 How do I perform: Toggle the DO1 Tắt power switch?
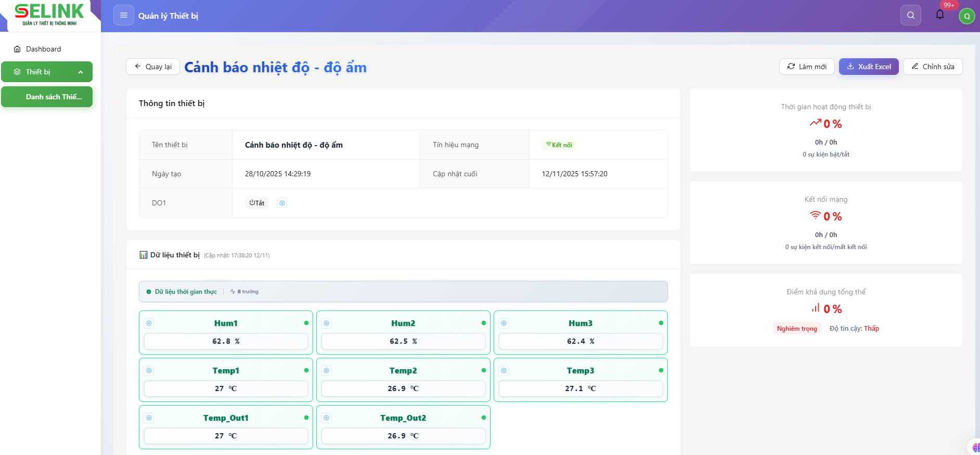(256, 203)
